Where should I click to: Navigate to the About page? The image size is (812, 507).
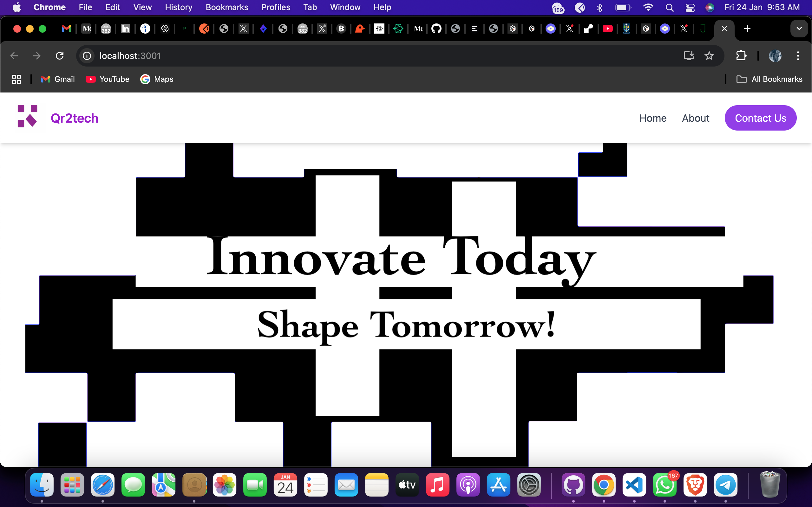pyautogui.click(x=696, y=118)
